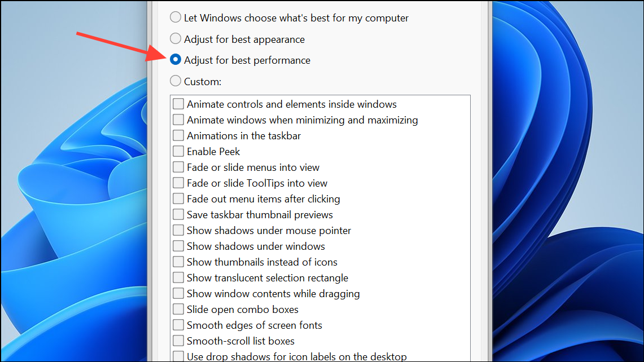Screen dimensions: 644x362
Task: Check 'Show translucent selection rectangle'
Action: tap(178, 277)
